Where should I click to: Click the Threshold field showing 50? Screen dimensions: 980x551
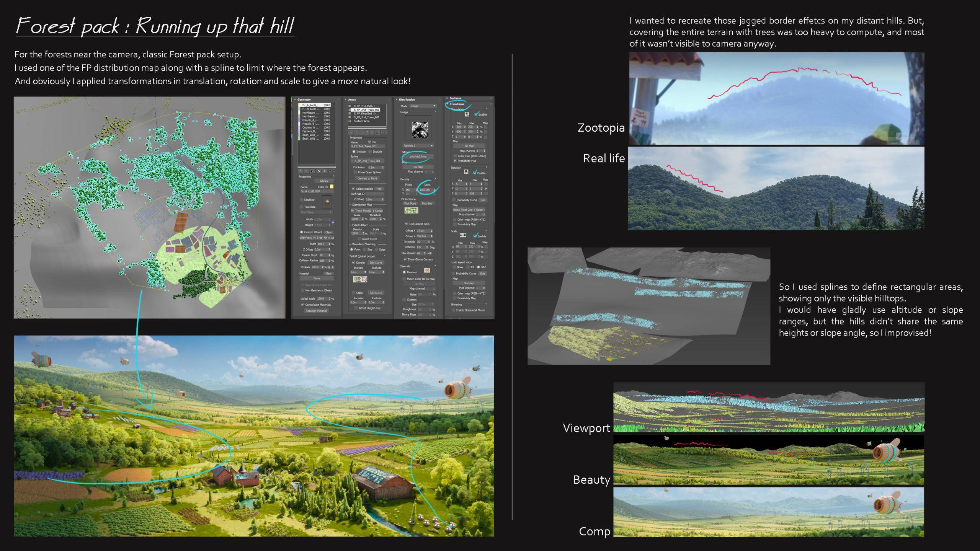click(x=423, y=242)
